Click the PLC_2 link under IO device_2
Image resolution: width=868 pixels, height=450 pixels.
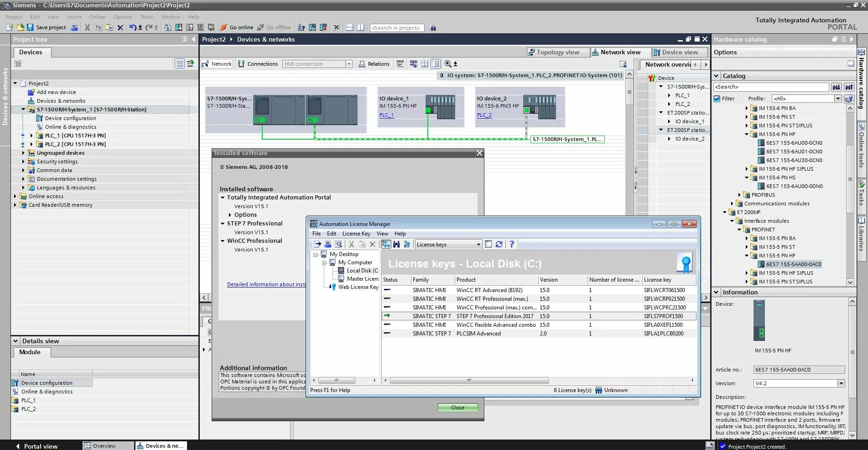point(484,115)
